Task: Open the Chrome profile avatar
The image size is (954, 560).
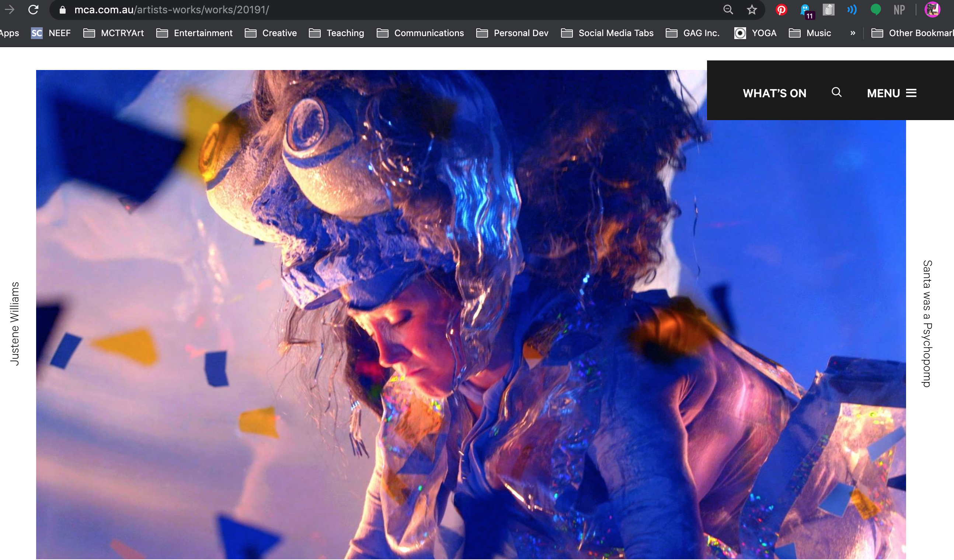Action: (x=932, y=10)
